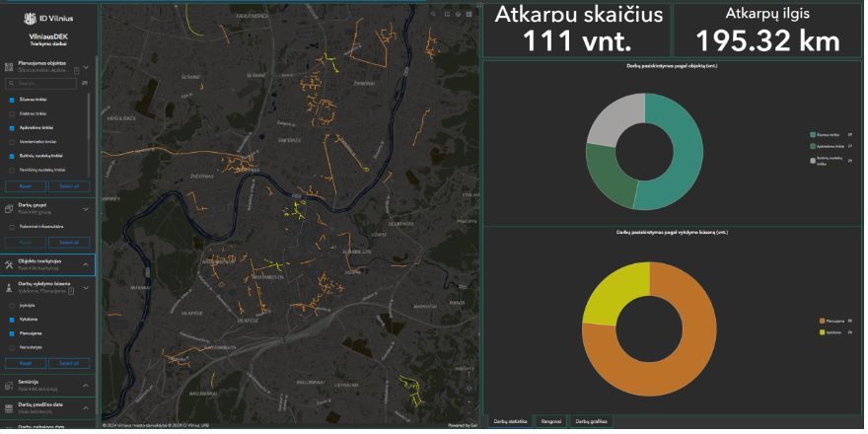Enable the Elektros tinklai checkbox
Image resolution: width=868 pixels, height=434 pixels.
click(x=12, y=113)
